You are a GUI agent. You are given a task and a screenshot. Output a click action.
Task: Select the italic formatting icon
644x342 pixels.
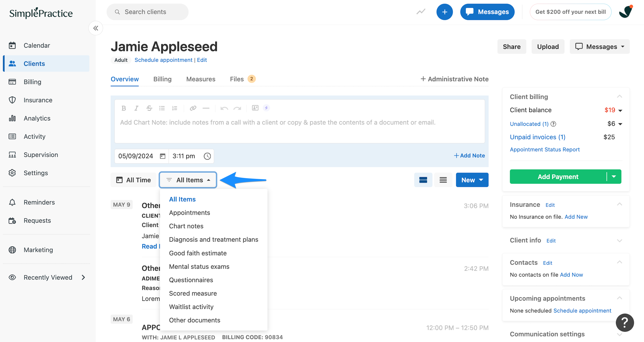tap(136, 108)
